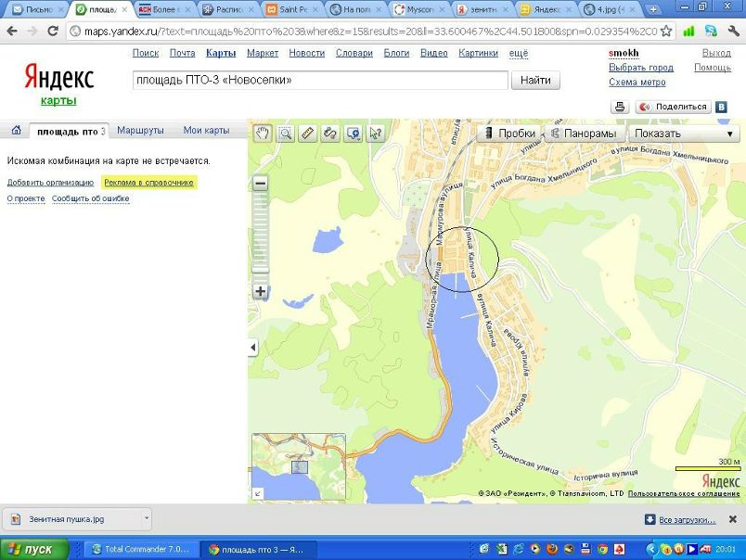Click the printer icon
This screenshot has height=560, width=746.
[x=619, y=107]
